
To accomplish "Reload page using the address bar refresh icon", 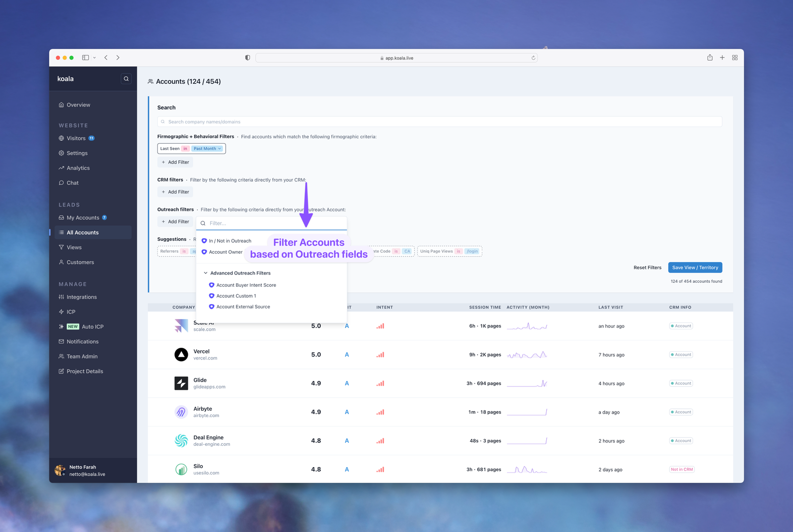I will coord(533,58).
